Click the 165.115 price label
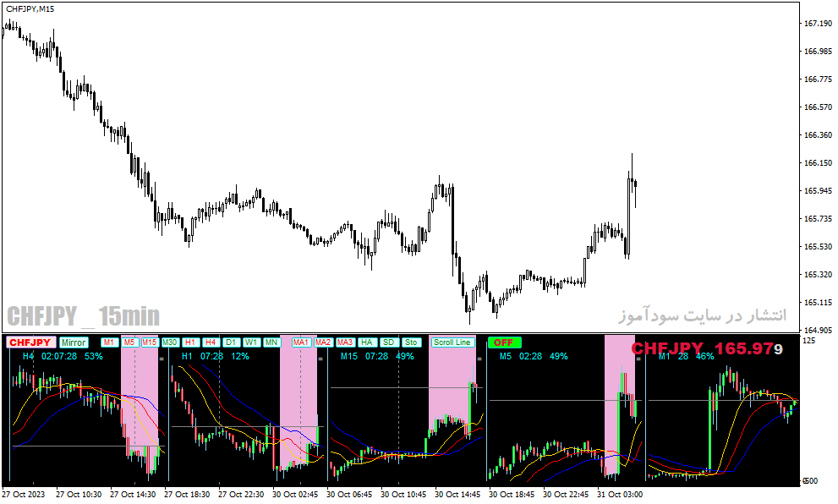Viewport: 838px width, 504px height. tap(819, 303)
